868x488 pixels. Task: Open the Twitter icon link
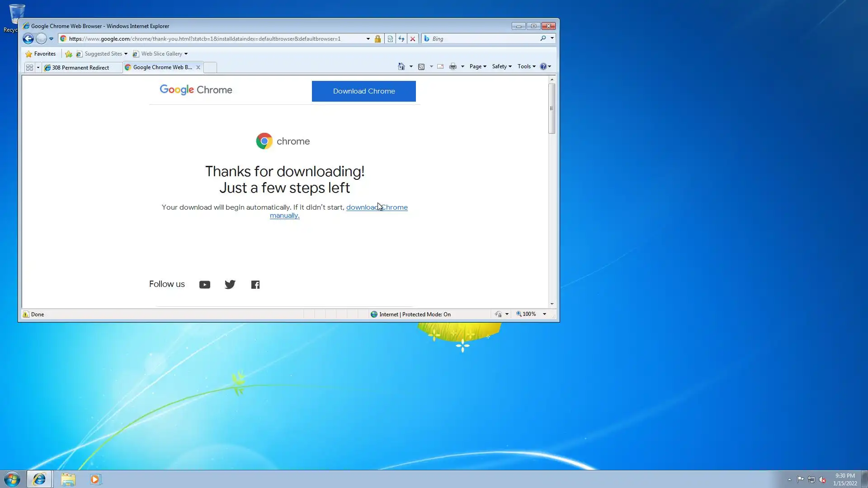tap(230, 285)
